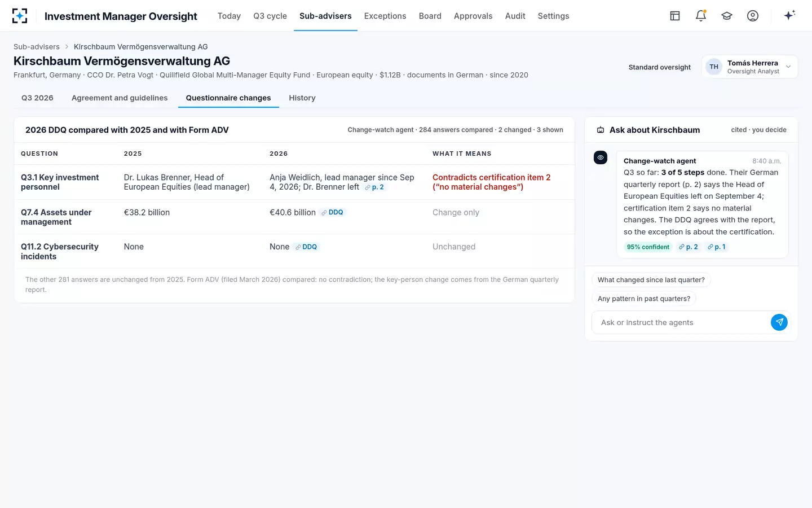Switch to the Q3 2026 tab

tap(37, 98)
